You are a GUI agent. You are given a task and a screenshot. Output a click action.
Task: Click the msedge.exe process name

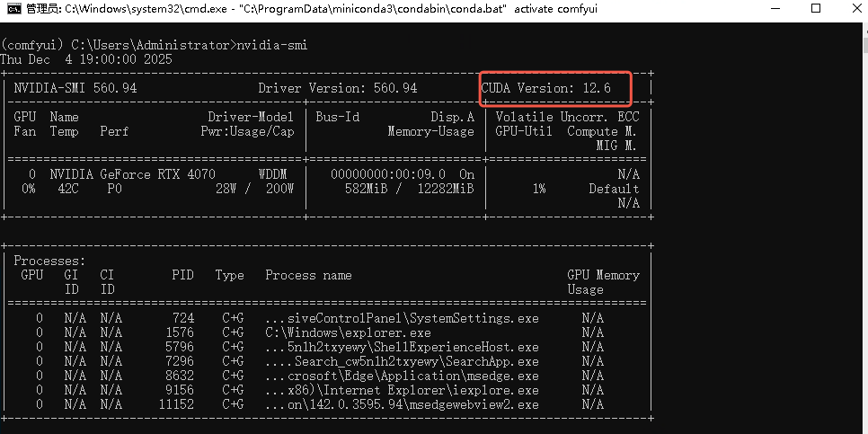pos(402,376)
